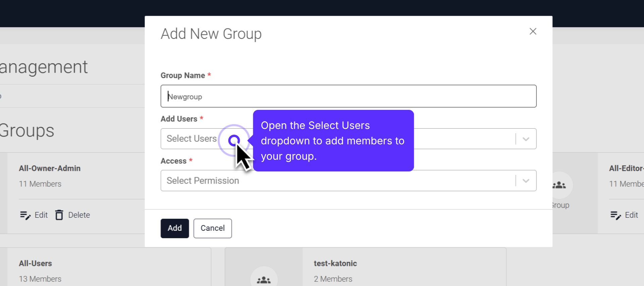Click the people group icon on test-katonic card
This screenshot has height=286, width=644.
pyautogui.click(x=264, y=280)
